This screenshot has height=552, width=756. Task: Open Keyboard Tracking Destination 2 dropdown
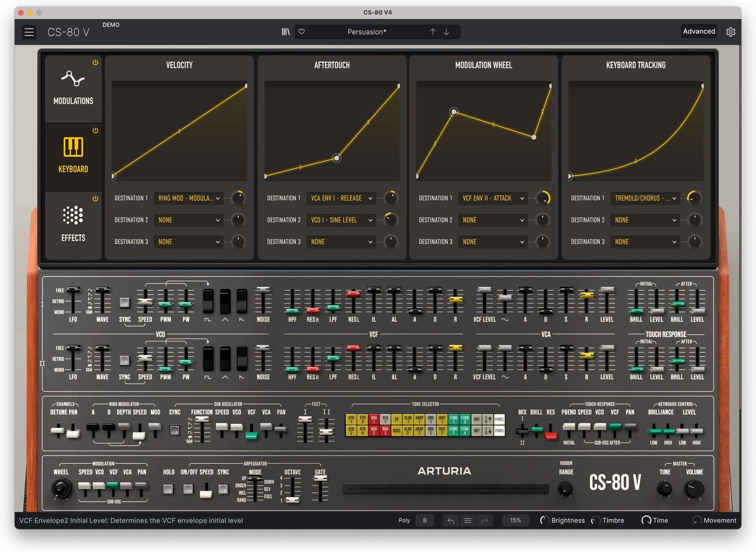(x=645, y=220)
